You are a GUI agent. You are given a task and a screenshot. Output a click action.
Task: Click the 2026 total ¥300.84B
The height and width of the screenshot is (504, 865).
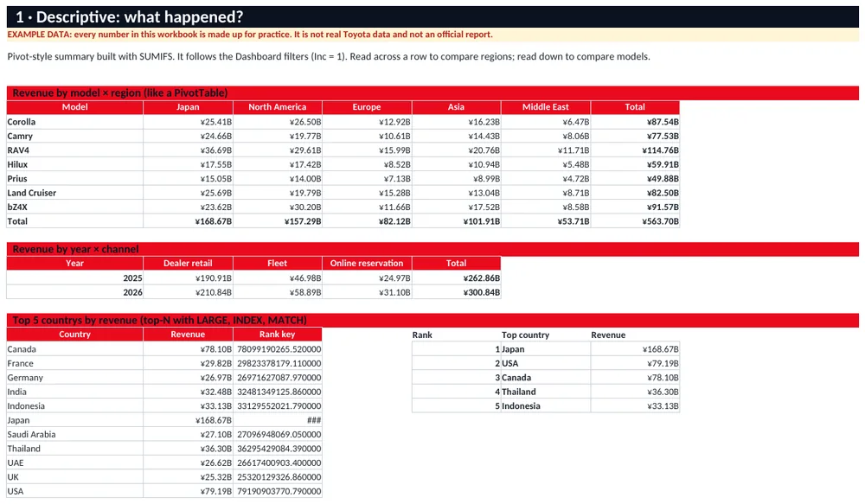click(x=456, y=292)
